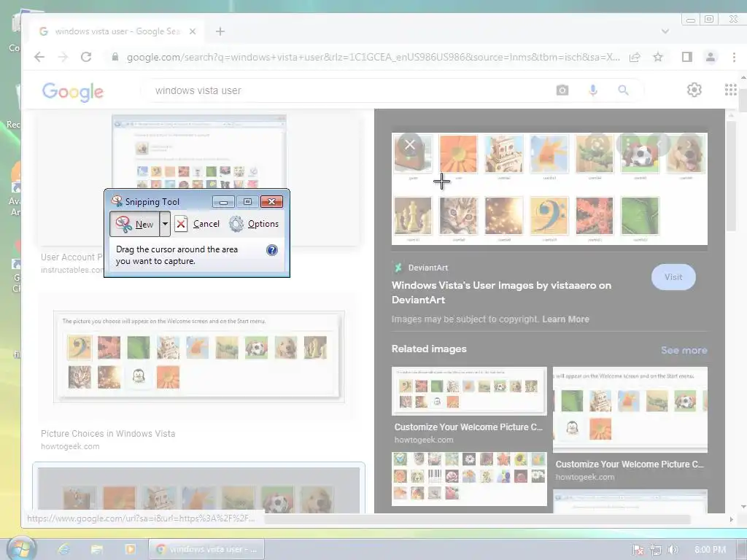
Task: Click the horizontal page scrollbar
Action: tap(476, 519)
